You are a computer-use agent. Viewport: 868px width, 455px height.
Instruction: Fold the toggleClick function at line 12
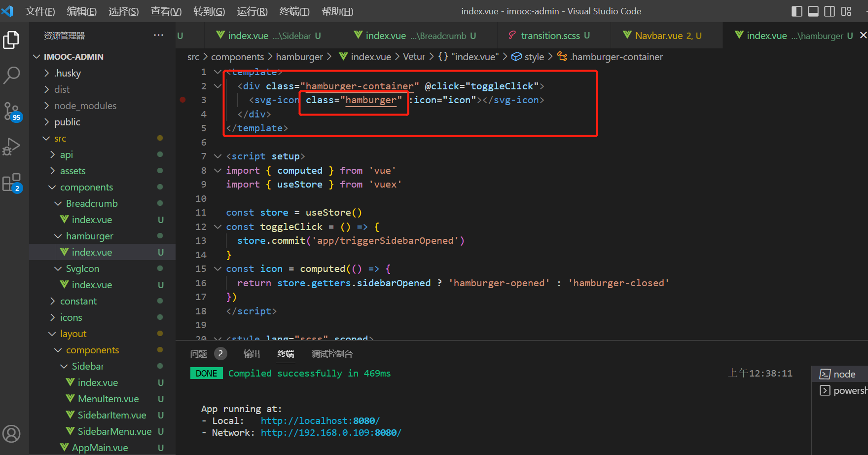pos(217,227)
